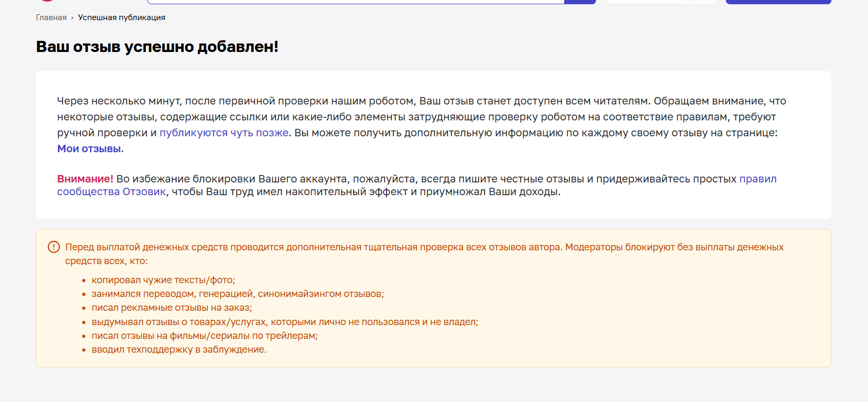Click the 'Успешная публикация' breadcrumb text

point(121,18)
